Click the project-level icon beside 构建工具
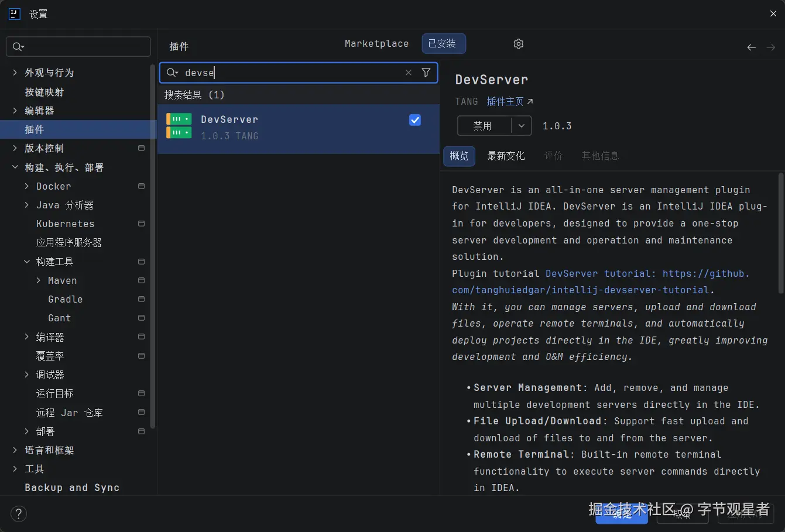 tap(141, 262)
